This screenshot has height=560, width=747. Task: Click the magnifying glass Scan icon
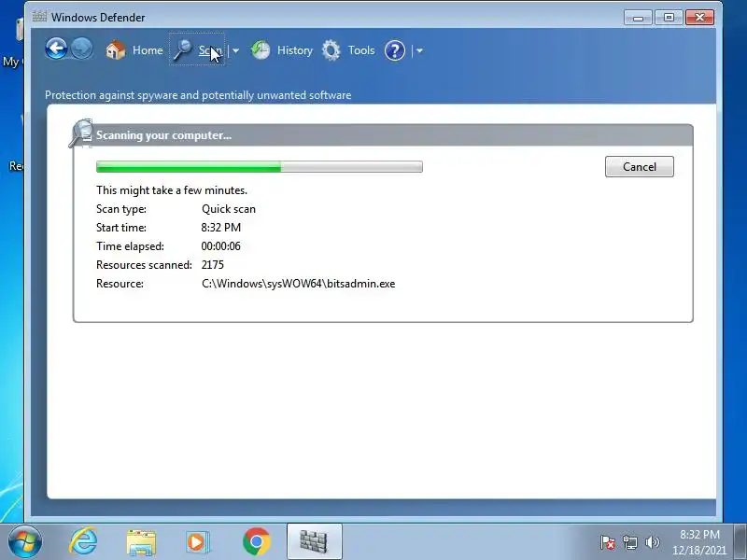coord(182,50)
